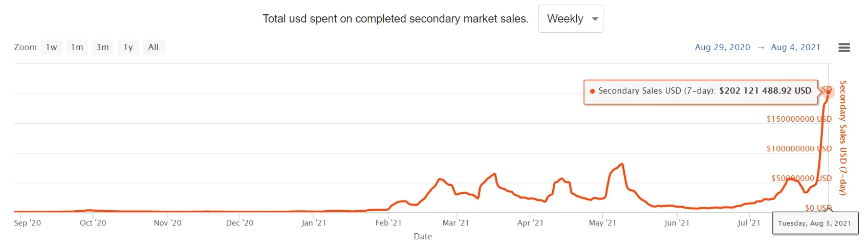This screenshot has width=868, height=246.
Task: Click the Mar '21 x-axis label
Action: [455, 223]
